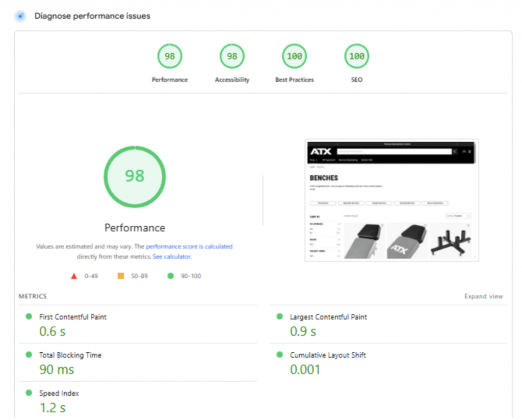This screenshot has height=420, width=522.
Task: Click the 0.9 s value
Action: (x=303, y=331)
